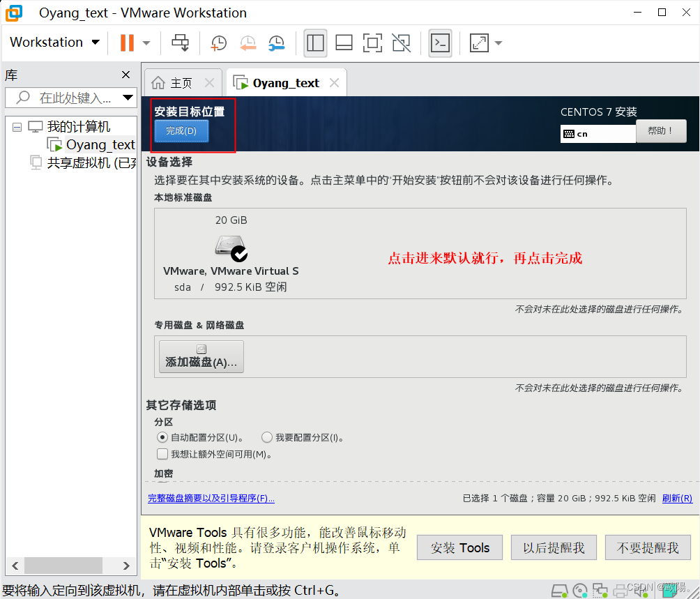Click the library horizontal scrollbar thumb
Screen dimensions: 700x599
click(x=63, y=566)
